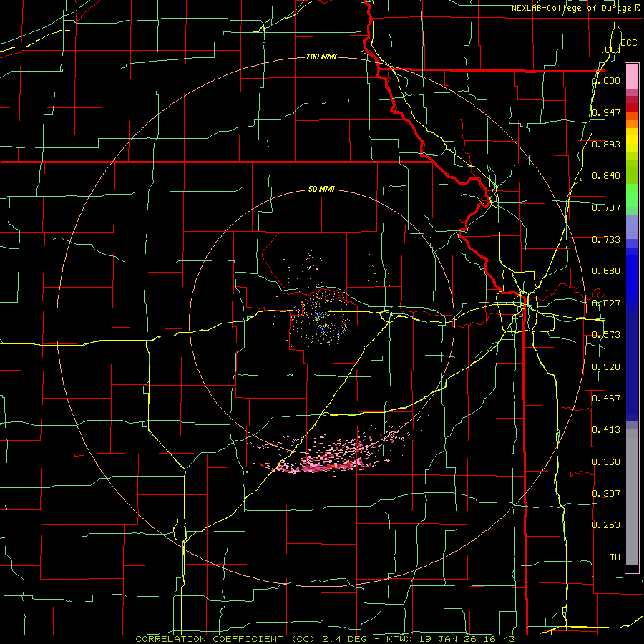Click the 0.947 legend value

606,112
